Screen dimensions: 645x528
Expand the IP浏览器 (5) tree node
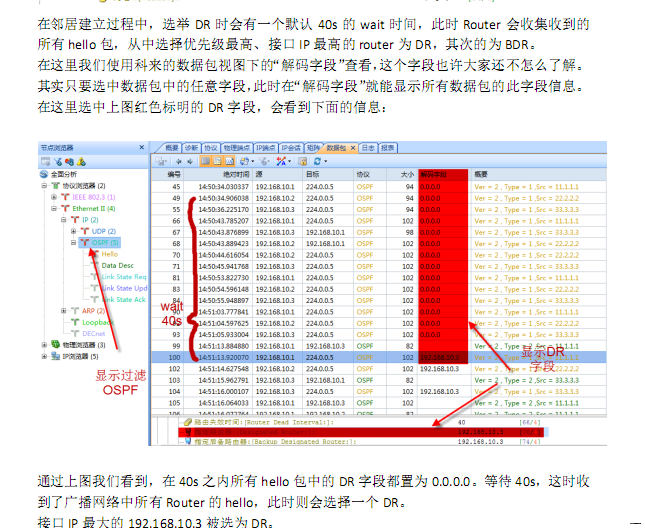pyautogui.click(x=44, y=356)
